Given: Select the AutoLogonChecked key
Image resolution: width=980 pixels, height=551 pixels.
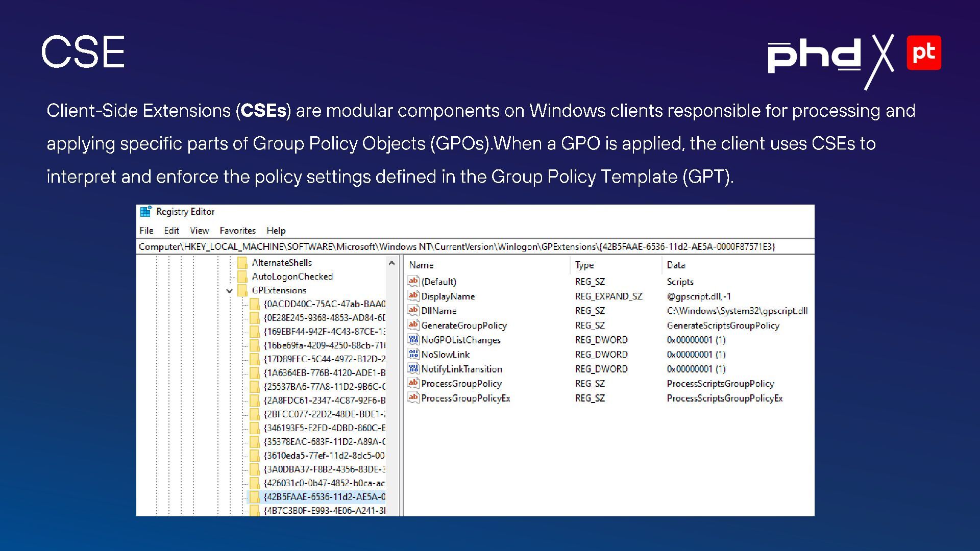Looking at the screenshot, I should click(x=292, y=277).
